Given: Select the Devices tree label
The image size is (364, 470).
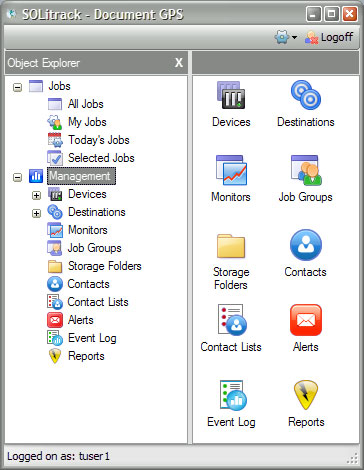Looking at the screenshot, I should click(87, 194).
